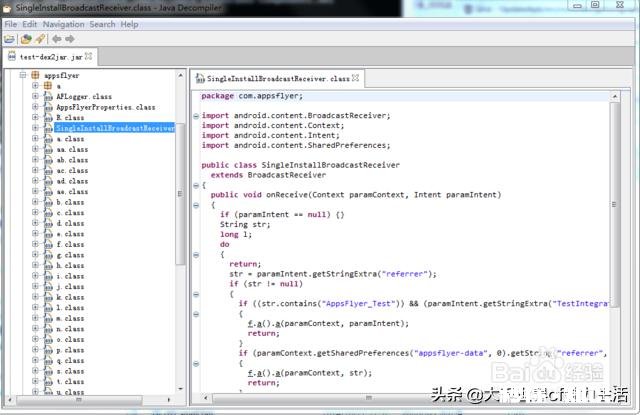Click the h.class file icon

48,266
